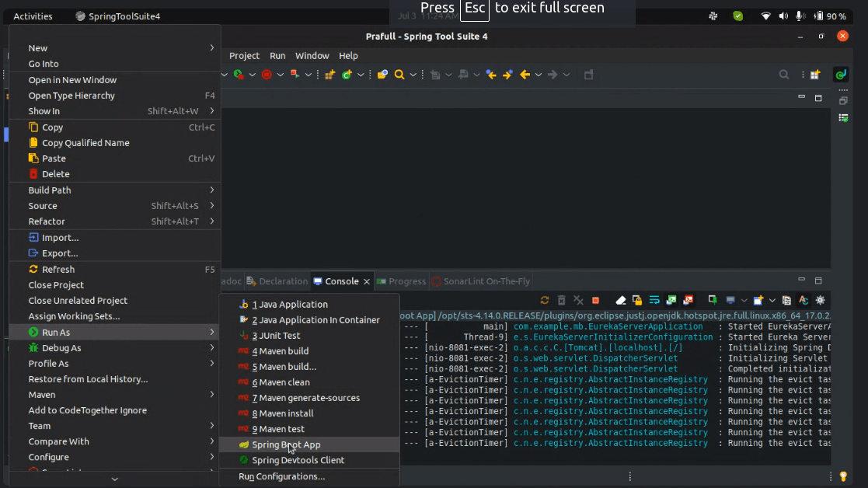Clear the console with the eraser icon
This screenshot has height=488, width=868.
click(620, 300)
